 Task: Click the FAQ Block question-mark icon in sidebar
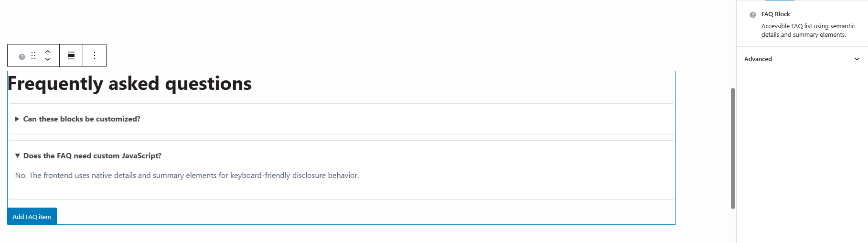(753, 15)
